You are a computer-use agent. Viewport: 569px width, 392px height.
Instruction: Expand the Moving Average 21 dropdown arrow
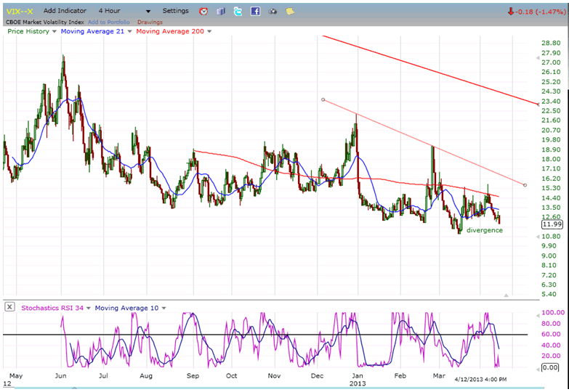(x=130, y=31)
